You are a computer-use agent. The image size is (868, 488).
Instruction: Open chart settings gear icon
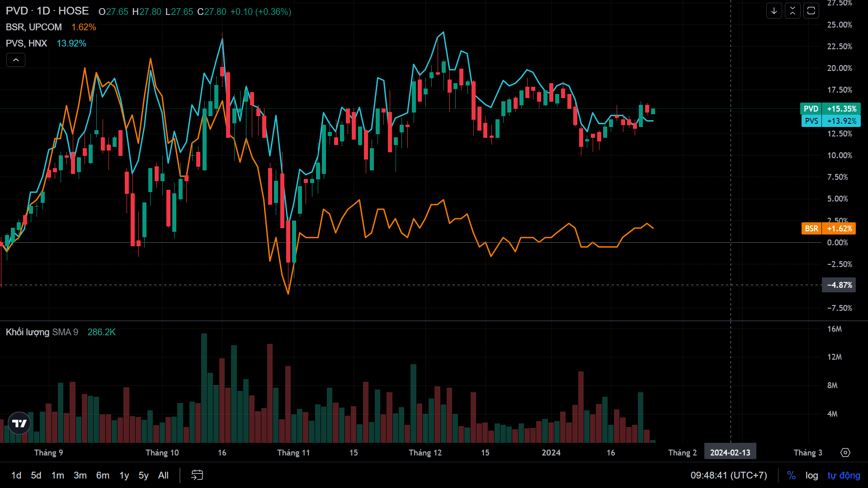coord(845,452)
